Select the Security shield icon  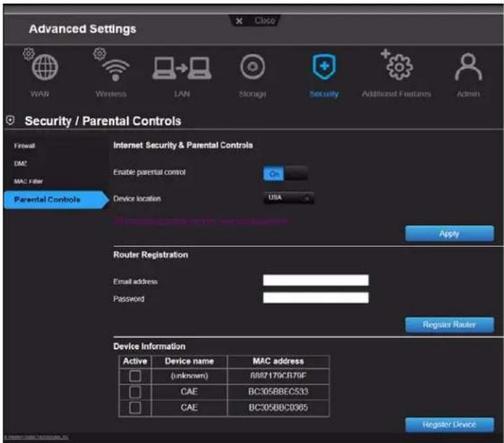click(x=324, y=67)
